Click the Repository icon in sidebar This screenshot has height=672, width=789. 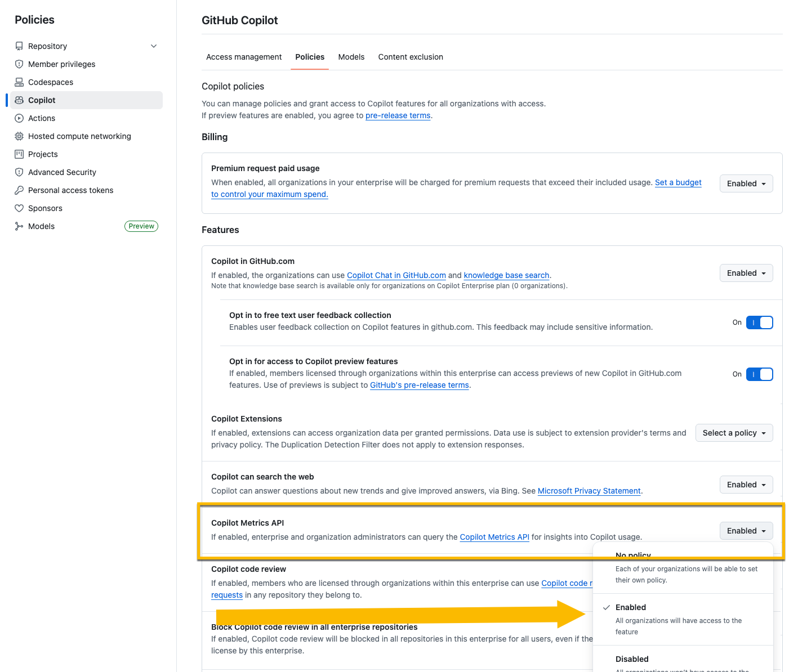pyautogui.click(x=19, y=46)
